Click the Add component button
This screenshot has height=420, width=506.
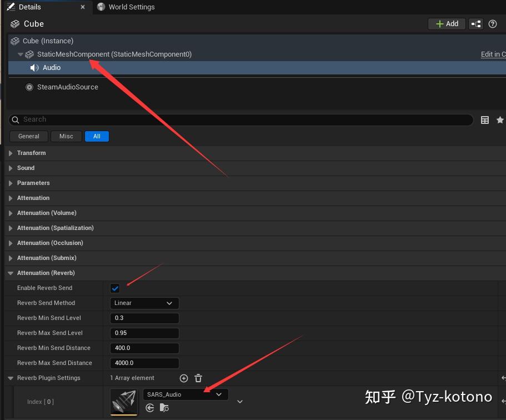click(447, 24)
